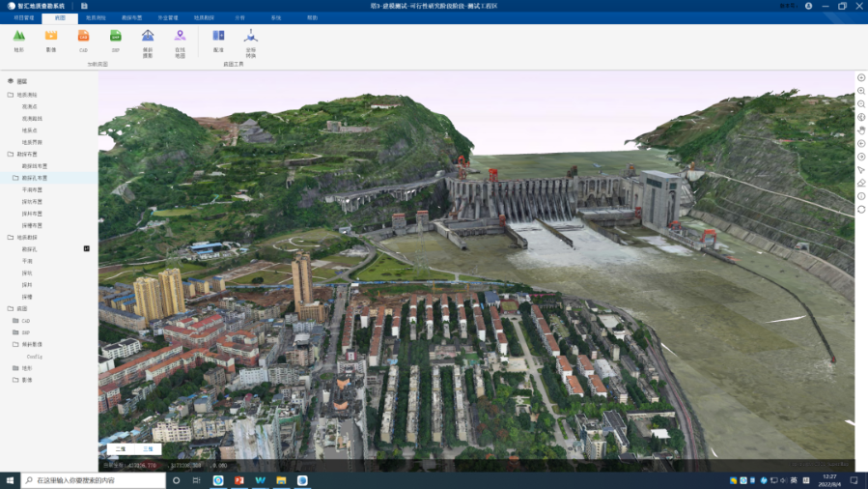Open the 坐标转换 coordinate conversion tool
Image resolution: width=868 pixels, height=489 pixels.
click(x=250, y=37)
